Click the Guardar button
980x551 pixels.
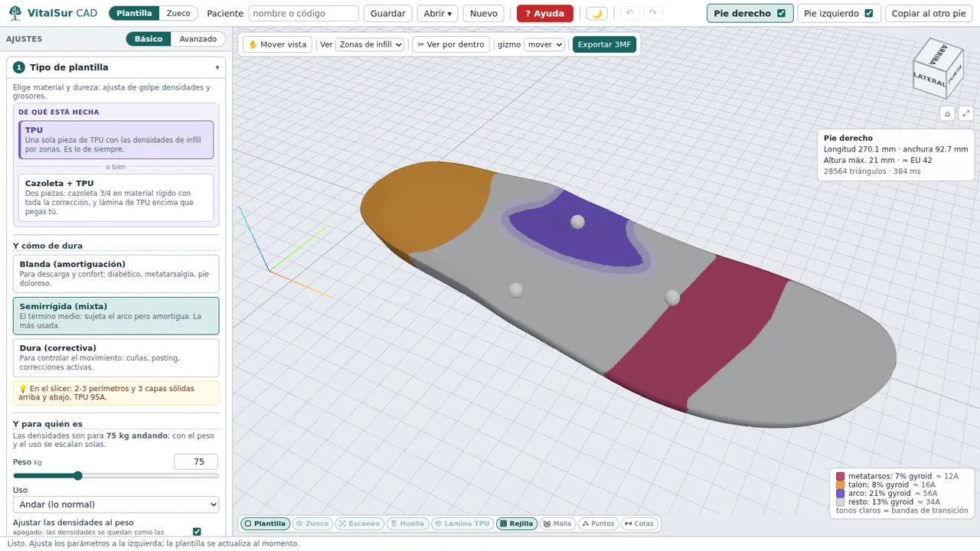388,13
